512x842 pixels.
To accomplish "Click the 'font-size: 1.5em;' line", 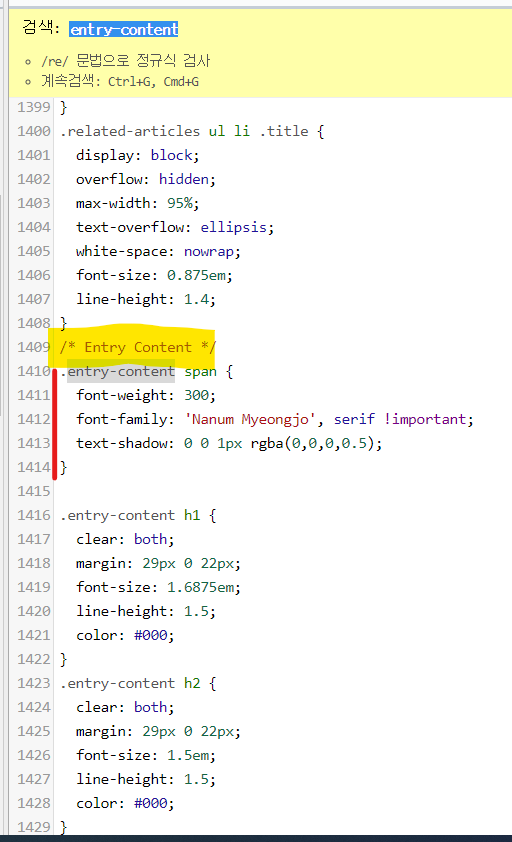I will tap(146, 755).
